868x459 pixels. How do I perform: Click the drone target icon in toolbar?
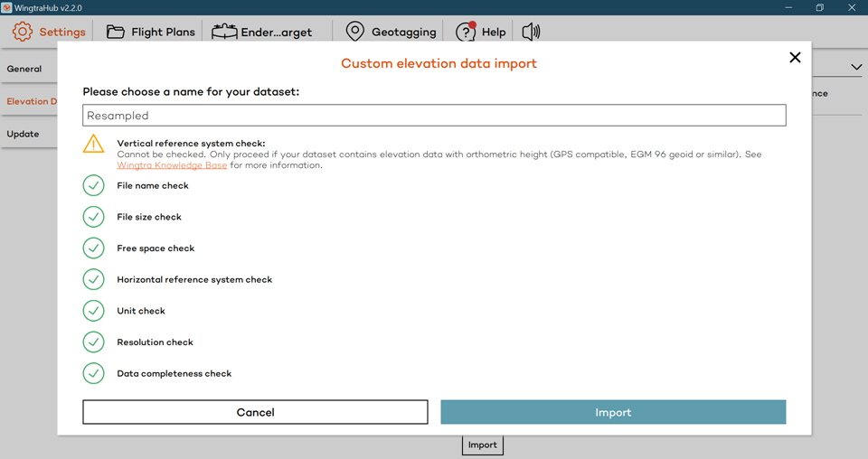[224, 32]
